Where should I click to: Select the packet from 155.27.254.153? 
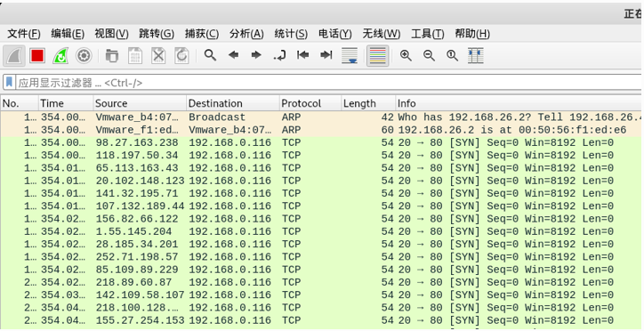[321, 320]
